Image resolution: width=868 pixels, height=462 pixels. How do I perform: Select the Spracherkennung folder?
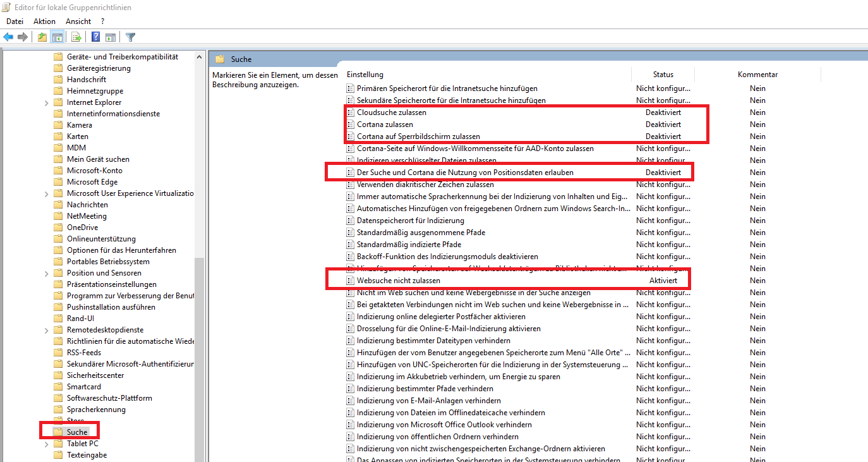pyautogui.click(x=96, y=410)
